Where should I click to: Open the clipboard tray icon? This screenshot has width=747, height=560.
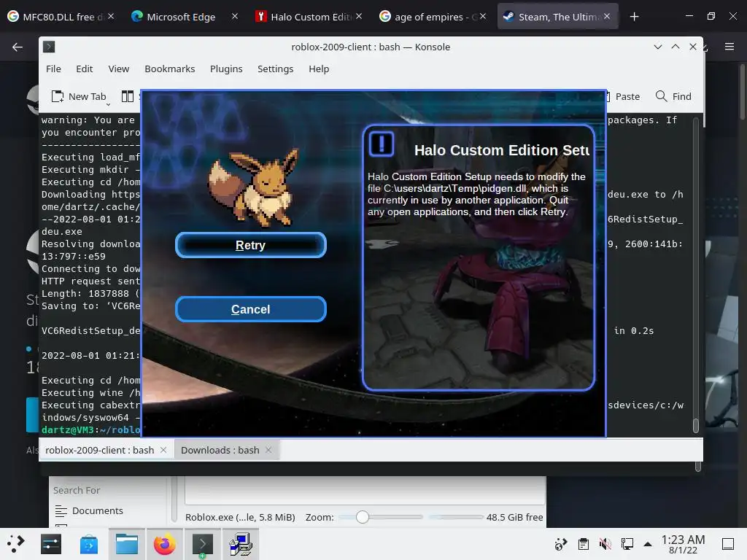(583, 544)
